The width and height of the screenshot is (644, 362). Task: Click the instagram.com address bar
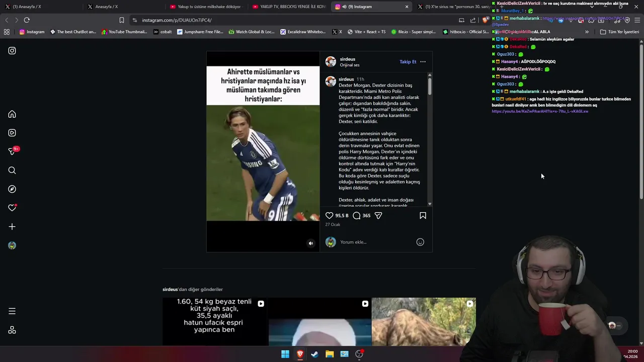pos(292,20)
